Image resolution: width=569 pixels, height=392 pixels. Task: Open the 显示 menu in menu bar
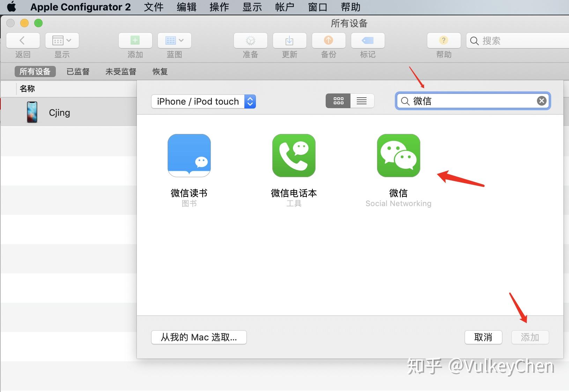pos(252,7)
